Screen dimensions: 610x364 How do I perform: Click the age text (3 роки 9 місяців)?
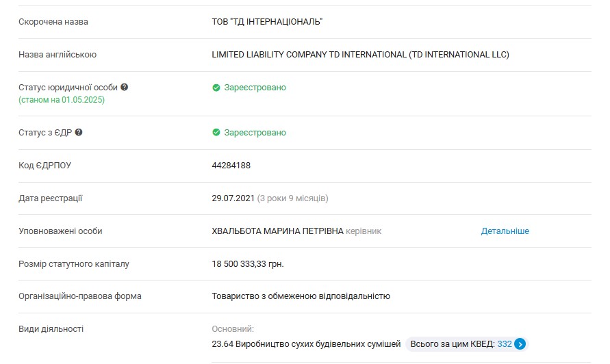tap(292, 198)
